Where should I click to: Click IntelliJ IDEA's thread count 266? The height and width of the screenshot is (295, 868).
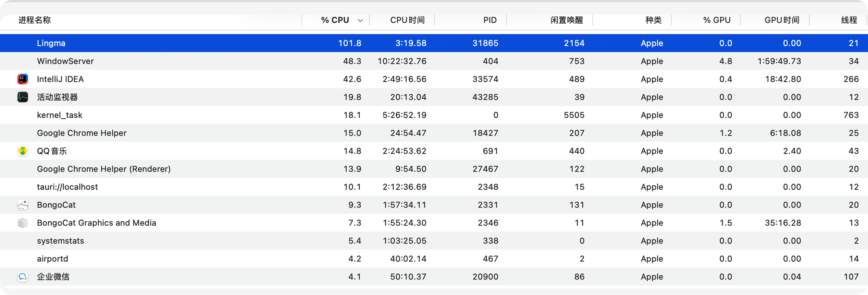tap(851, 79)
